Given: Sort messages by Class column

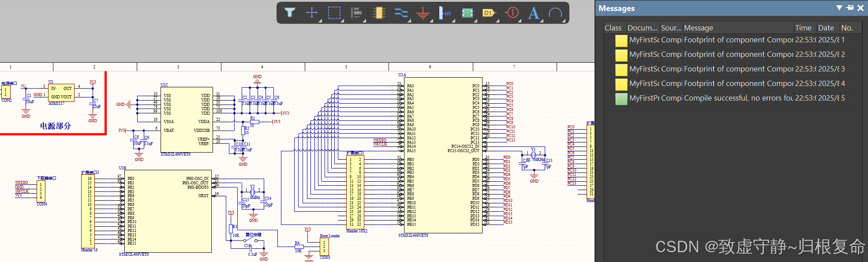Looking at the screenshot, I should (x=613, y=28).
